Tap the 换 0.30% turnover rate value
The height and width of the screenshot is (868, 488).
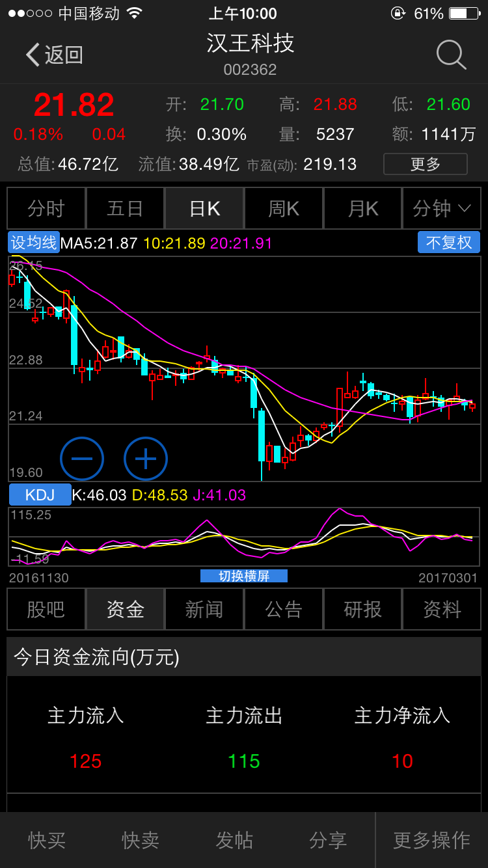pos(222,134)
